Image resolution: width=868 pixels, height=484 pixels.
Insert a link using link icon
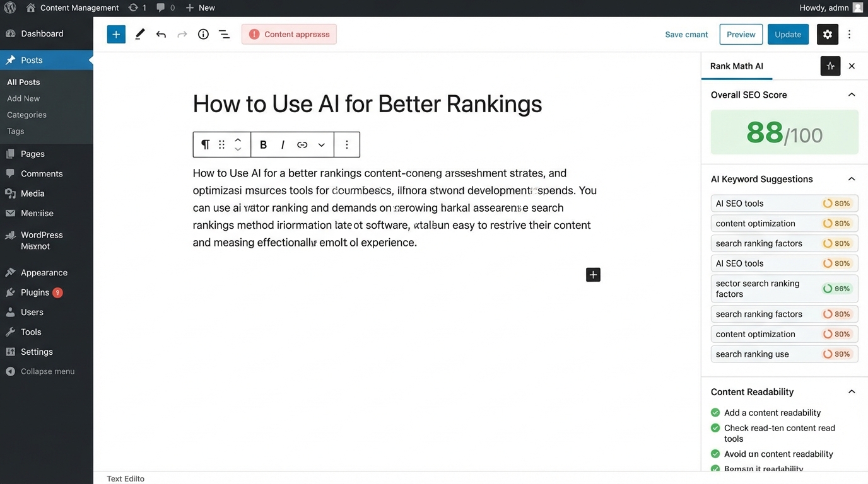pos(302,145)
